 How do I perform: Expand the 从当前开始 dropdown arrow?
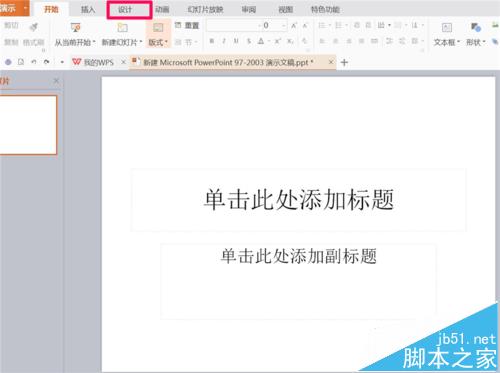pyautogui.click(x=94, y=42)
